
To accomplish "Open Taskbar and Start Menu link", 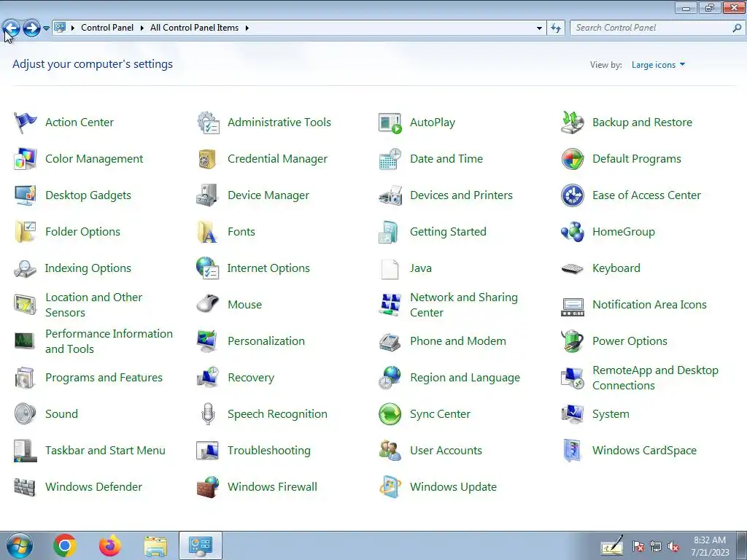I will (x=105, y=451).
